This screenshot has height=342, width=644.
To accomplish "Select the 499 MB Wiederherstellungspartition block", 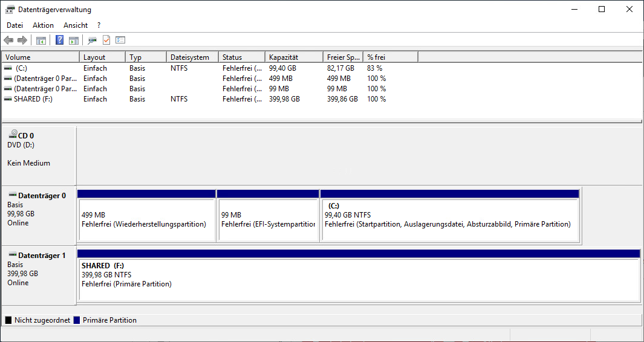I will 146,220.
